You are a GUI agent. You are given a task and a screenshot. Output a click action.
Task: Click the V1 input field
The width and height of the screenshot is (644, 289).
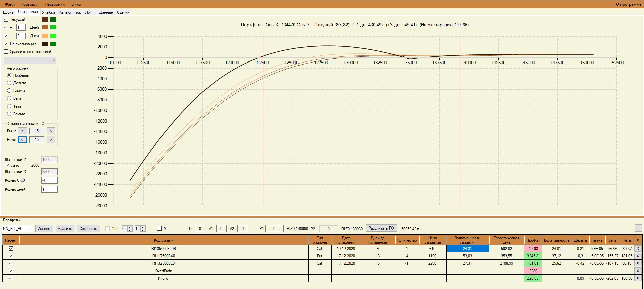click(x=221, y=229)
